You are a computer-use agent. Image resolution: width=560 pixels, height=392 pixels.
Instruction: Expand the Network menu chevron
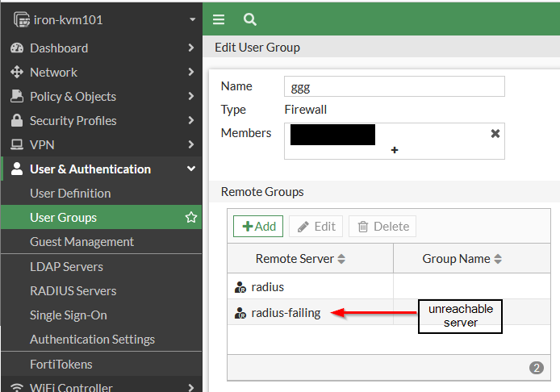pos(191,72)
